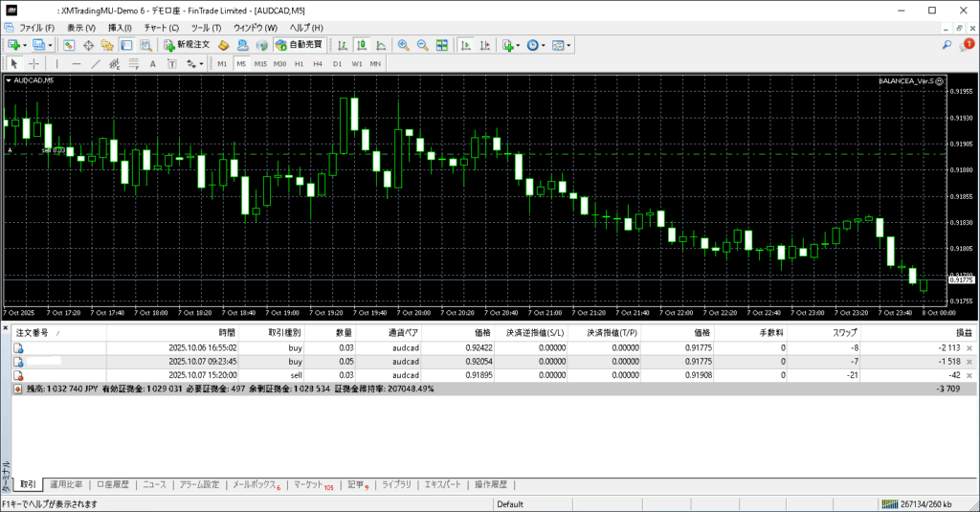
Task: Select the H1 timeframe button
Action: pyautogui.click(x=300, y=64)
